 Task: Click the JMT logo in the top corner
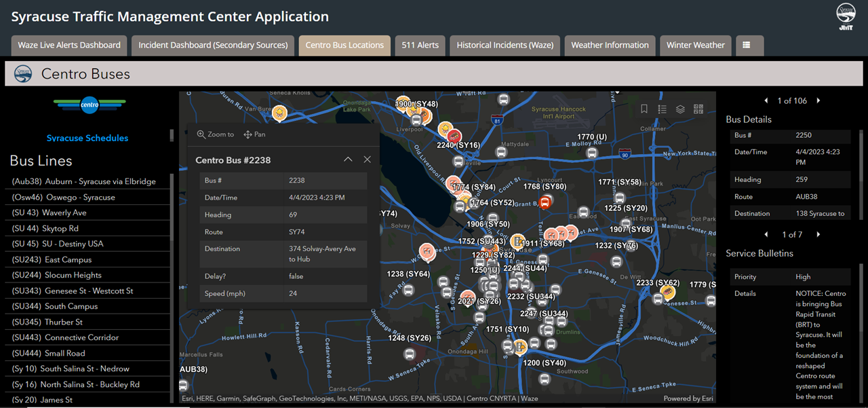[x=845, y=17]
